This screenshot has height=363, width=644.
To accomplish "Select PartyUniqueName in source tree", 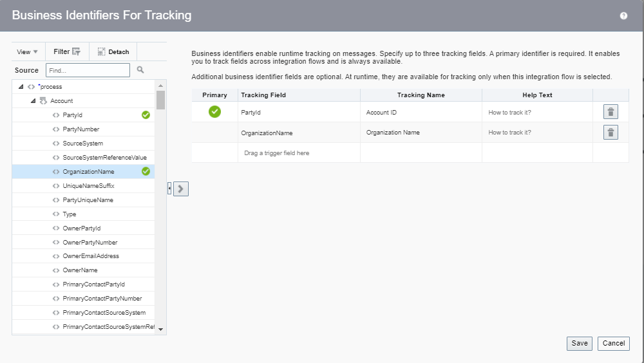I will point(88,200).
